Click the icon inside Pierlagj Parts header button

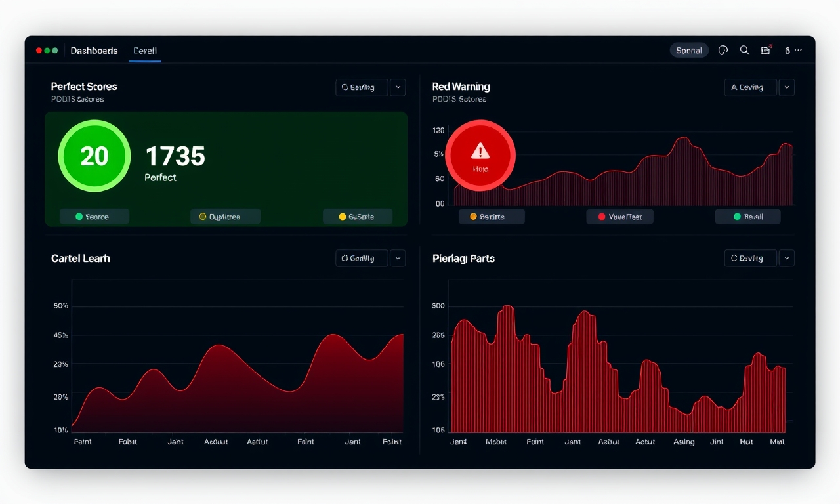pos(734,258)
